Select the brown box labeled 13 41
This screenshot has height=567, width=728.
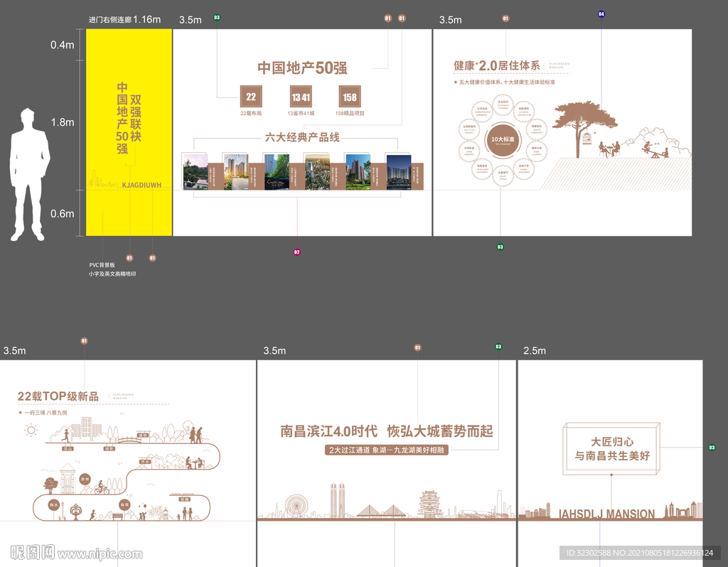[x=301, y=97]
